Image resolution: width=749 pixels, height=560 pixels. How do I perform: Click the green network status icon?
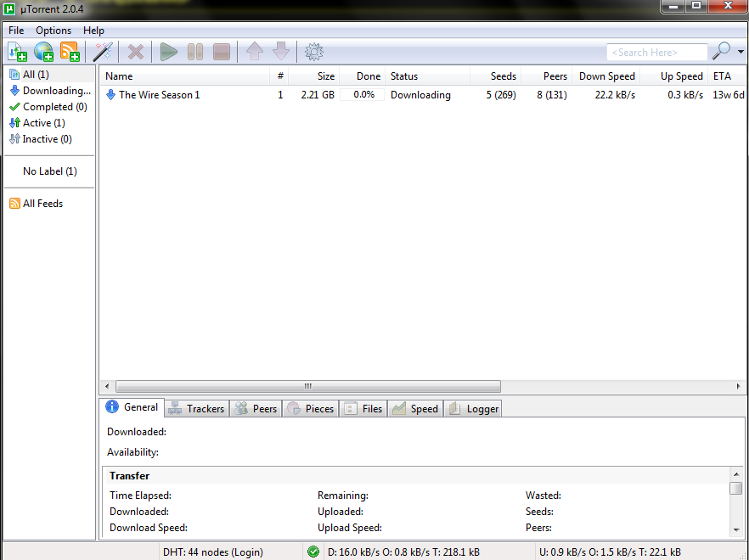(313, 552)
